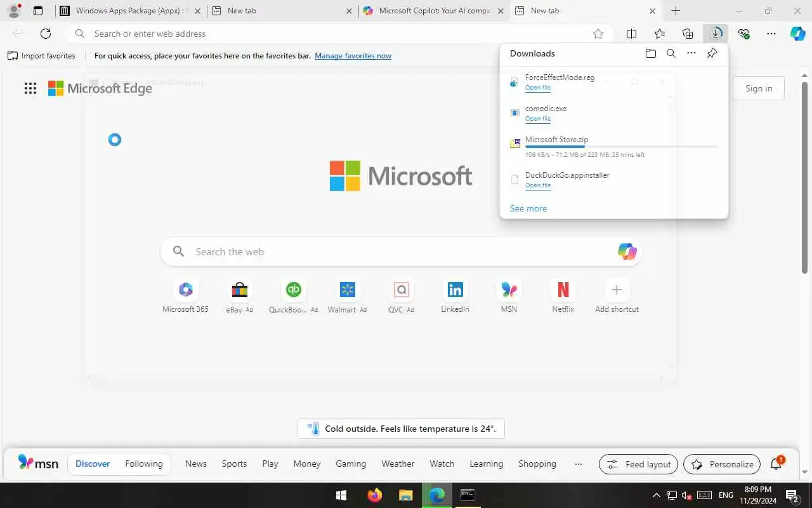Screen dimensions: 812x508
Task: Open downloads folder icon in Downloads panel
Action: tap(650, 53)
